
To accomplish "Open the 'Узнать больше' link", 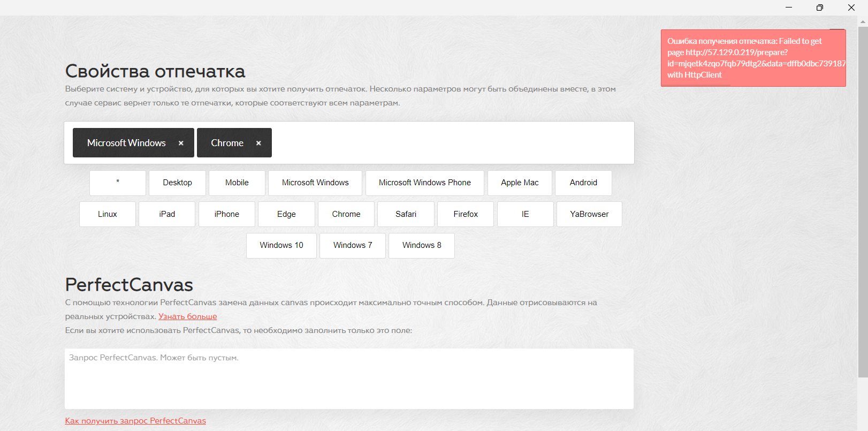I will [x=187, y=316].
